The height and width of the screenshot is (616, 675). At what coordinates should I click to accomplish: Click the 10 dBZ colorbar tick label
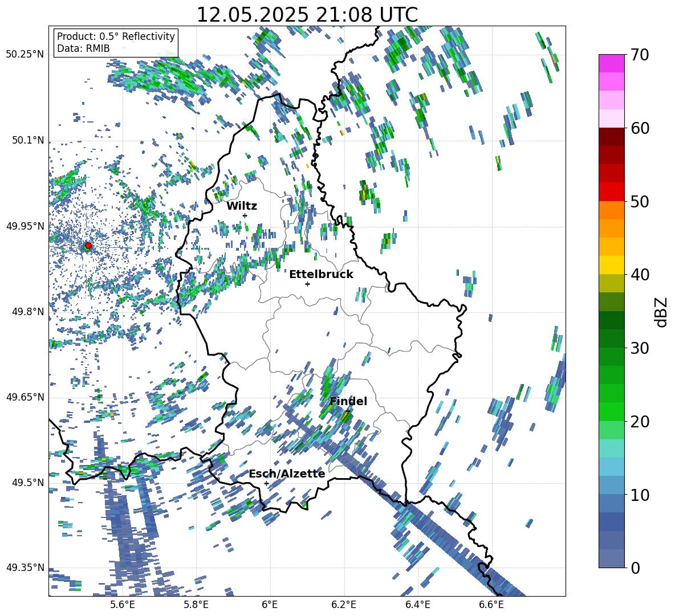click(639, 495)
